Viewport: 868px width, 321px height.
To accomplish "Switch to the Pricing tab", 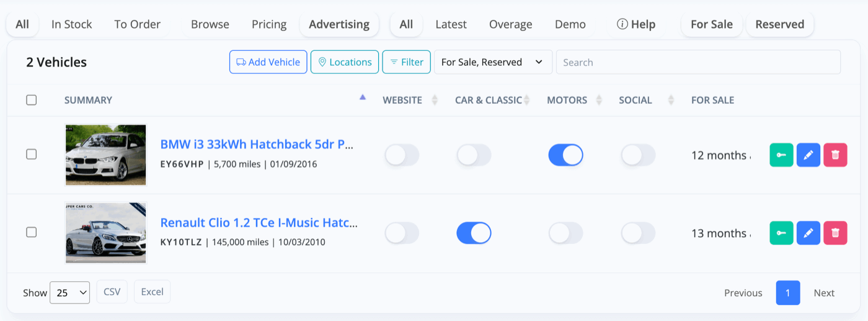I will tap(269, 24).
